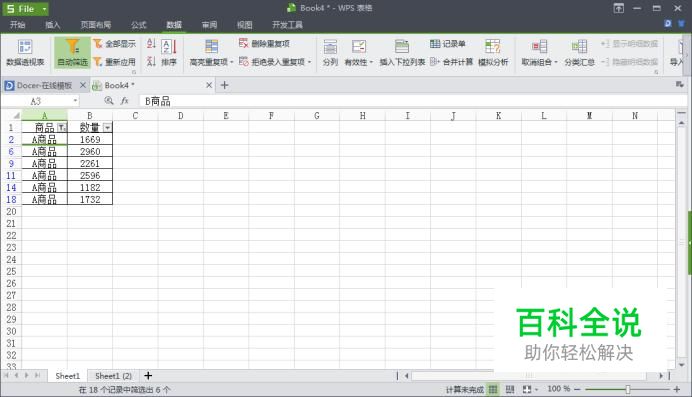Switch to Sheet1 (2) sheet tab
Viewport: 692px width, 397px height.
pyautogui.click(x=113, y=376)
